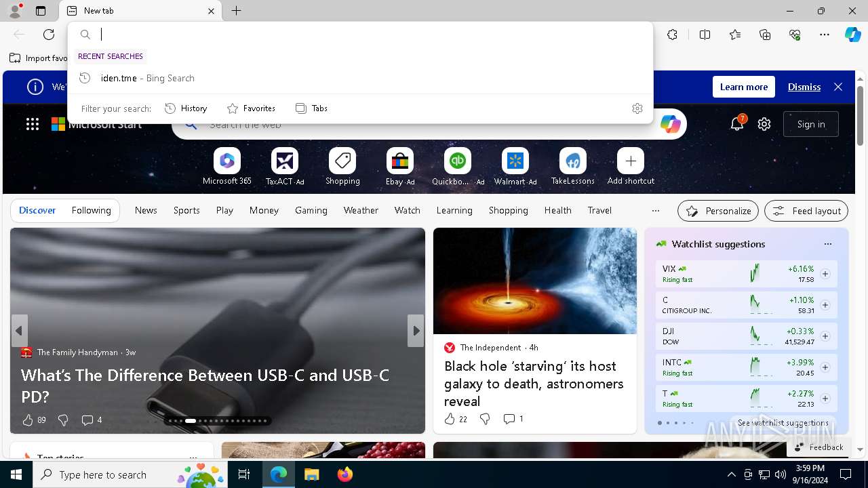The width and height of the screenshot is (868, 488).
Task: Open the Collections toolbar icon
Action: (765, 35)
